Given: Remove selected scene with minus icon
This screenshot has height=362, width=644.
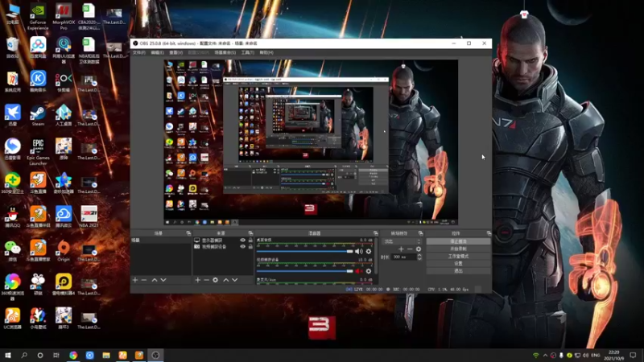Looking at the screenshot, I should (144, 280).
